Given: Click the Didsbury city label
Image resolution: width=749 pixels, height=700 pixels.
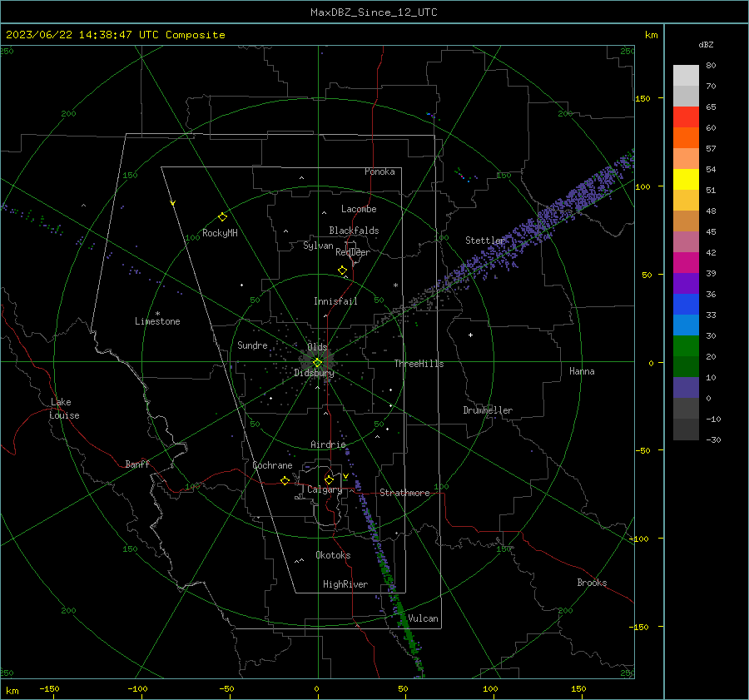Looking at the screenshot, I should (314, 373).
